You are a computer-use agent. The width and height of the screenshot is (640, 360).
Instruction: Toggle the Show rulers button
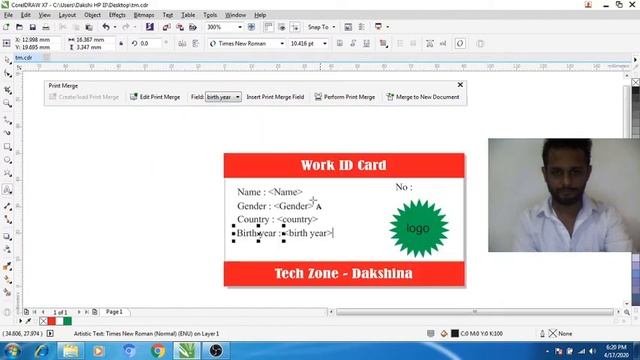click(x=268, y=27)
